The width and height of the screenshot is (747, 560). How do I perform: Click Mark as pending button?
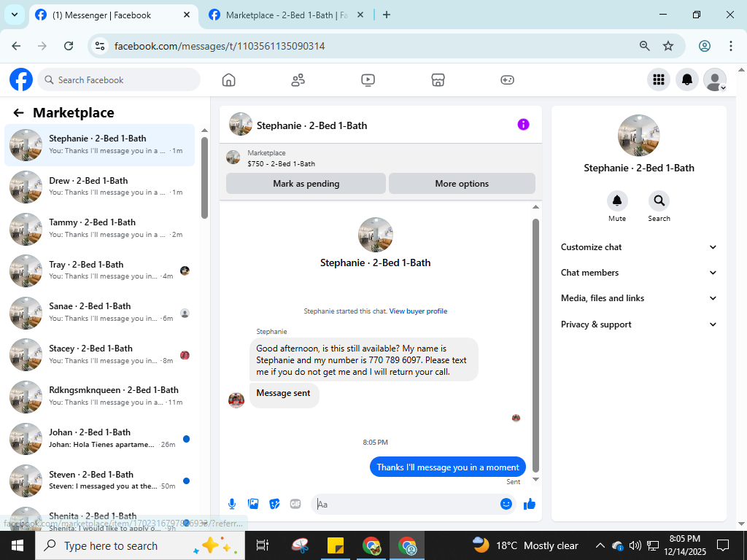tap(306, 183)
